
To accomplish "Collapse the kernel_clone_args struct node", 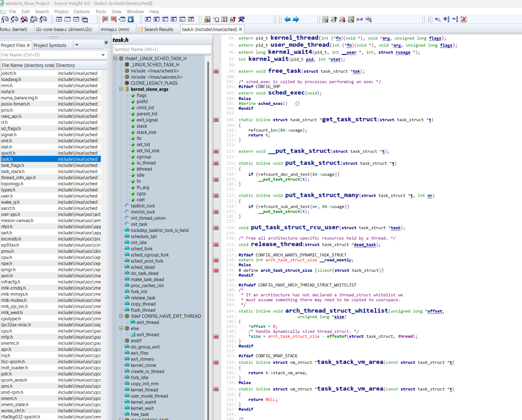I will click(x=121, y=89).
